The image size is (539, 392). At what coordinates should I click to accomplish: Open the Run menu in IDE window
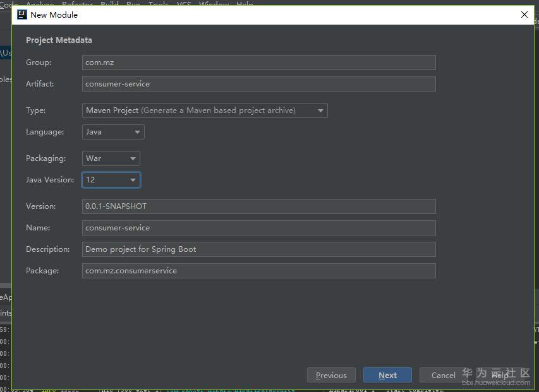[x=133, y=3]
